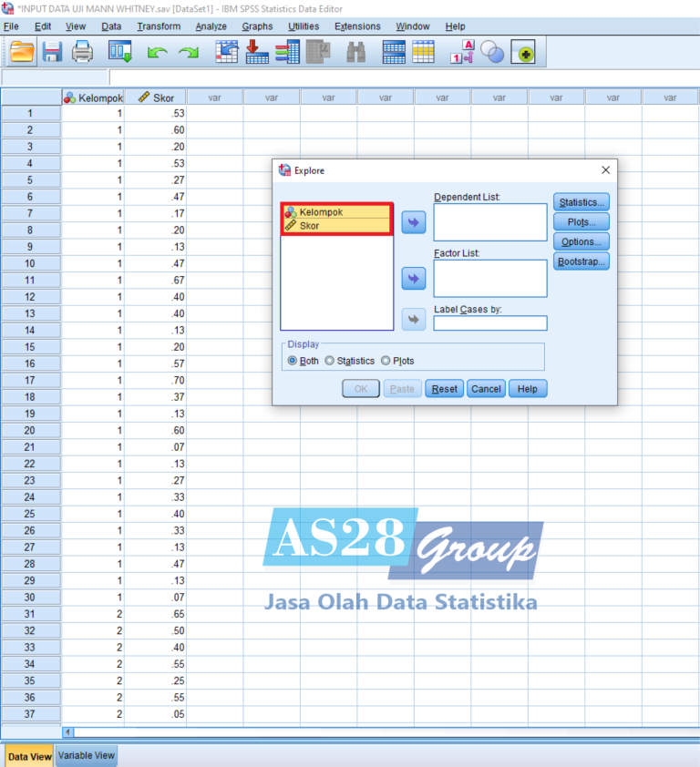Select the Skor variable in the list

[x=310, y=226]
